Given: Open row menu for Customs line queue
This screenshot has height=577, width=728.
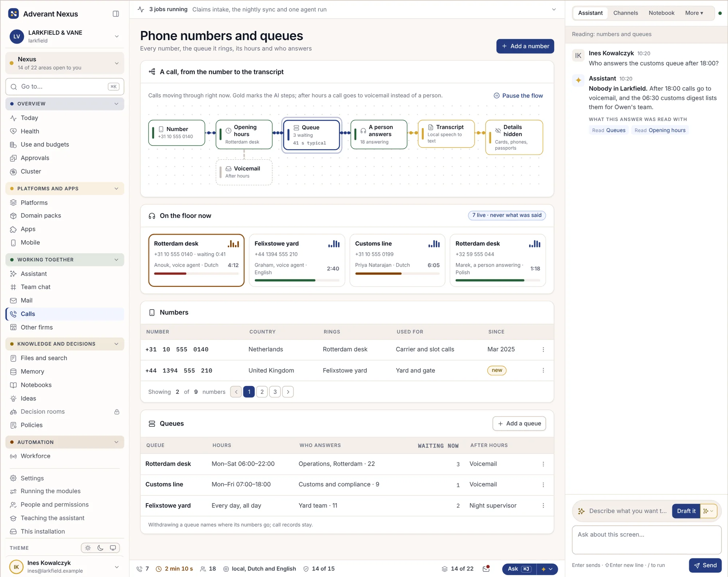Looking at the screenshot, I should (x=543, y=485).
